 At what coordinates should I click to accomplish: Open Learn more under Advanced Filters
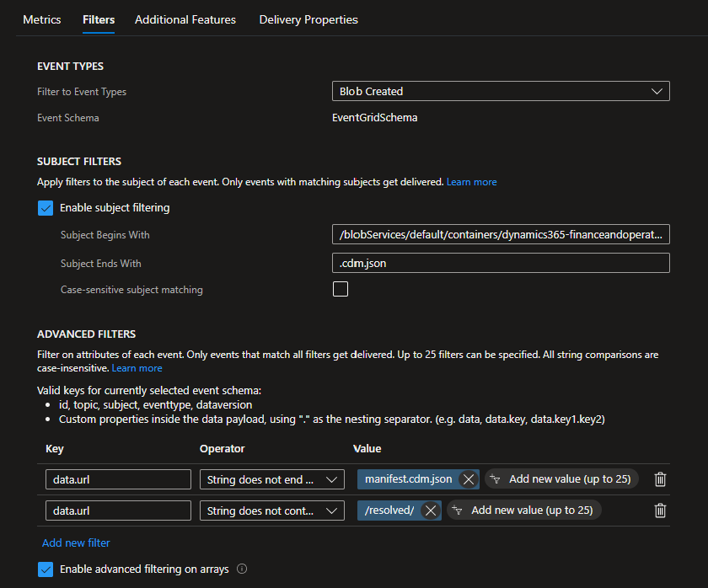coord(137,367)
